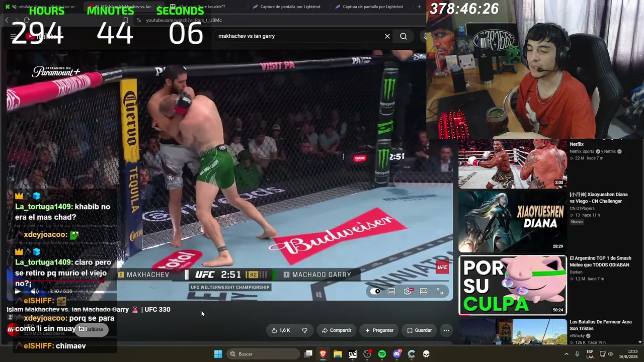The image size is (644, 362).
Task: Go back with the browser back arrow
Action: (7, 20)
